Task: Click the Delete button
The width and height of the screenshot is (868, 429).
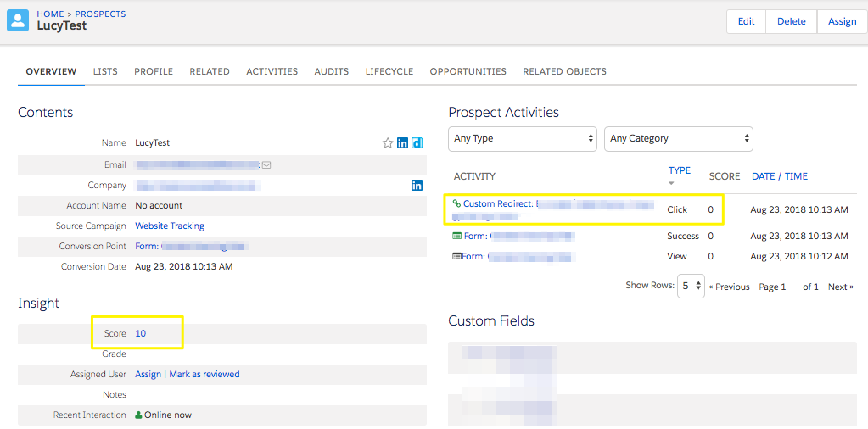Action: [x=791, y=21]
